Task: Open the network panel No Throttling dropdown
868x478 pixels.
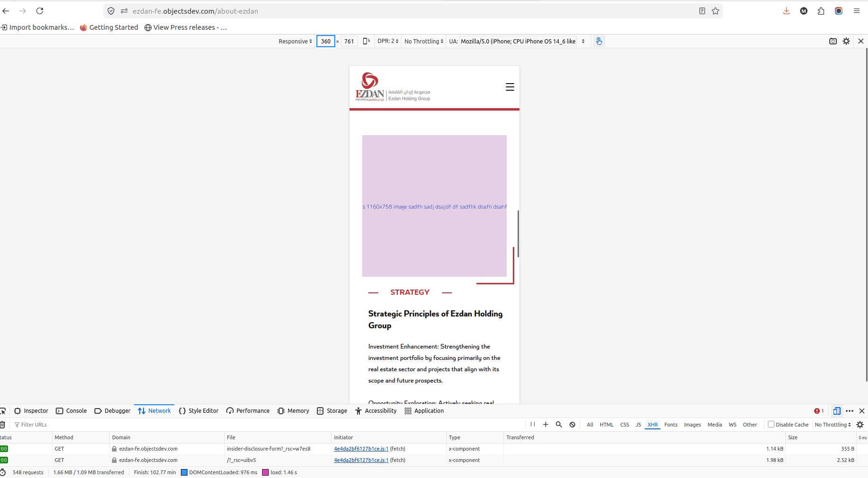Action: pos(833,425)
